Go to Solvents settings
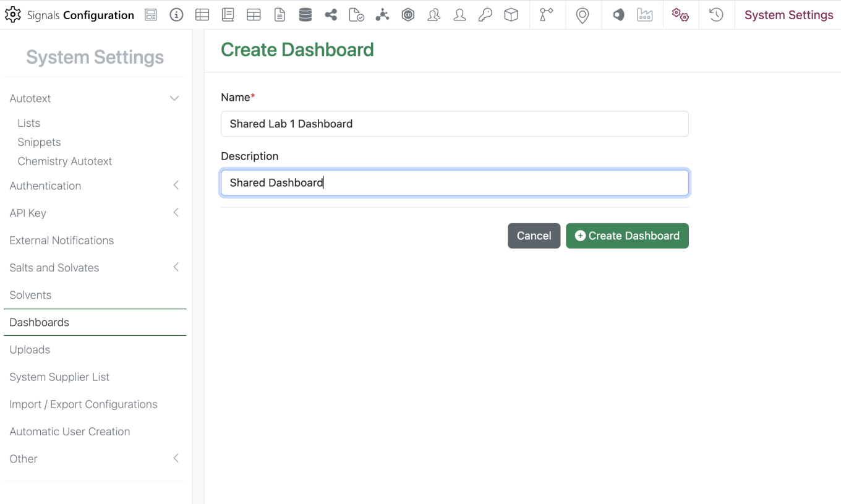Screen dimensions: 841x504 coord(30,295)
